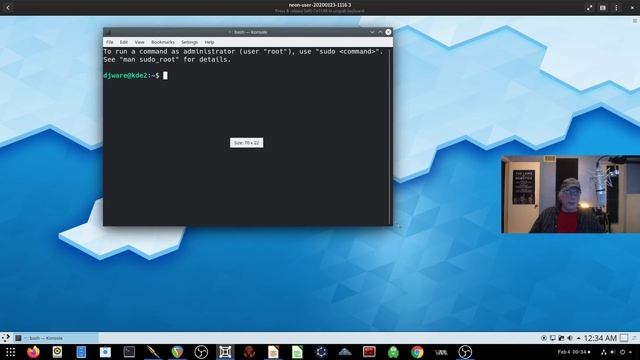Image resolution: width=640 pixels, height=360 pixels.
Task: Open the colorful shield-shaped app in the dock
Action: [177, 352]
